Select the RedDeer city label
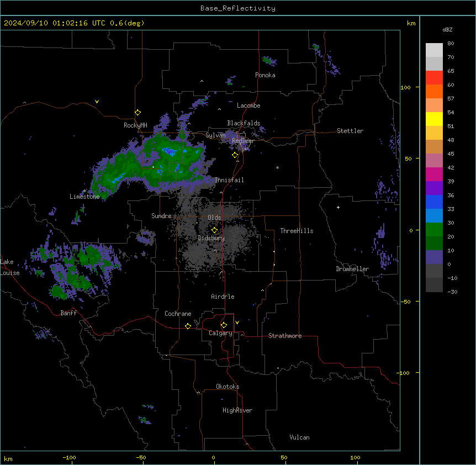 pyautogui.click(x=243, y=141)
